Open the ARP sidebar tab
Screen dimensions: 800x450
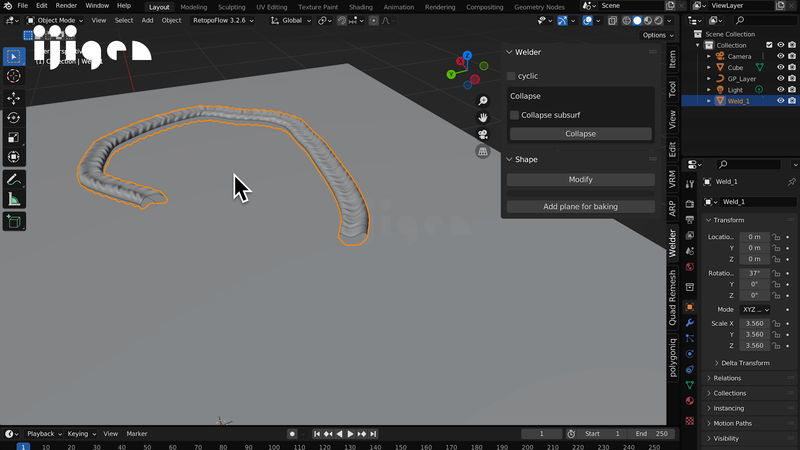click(x=672, y=208)
